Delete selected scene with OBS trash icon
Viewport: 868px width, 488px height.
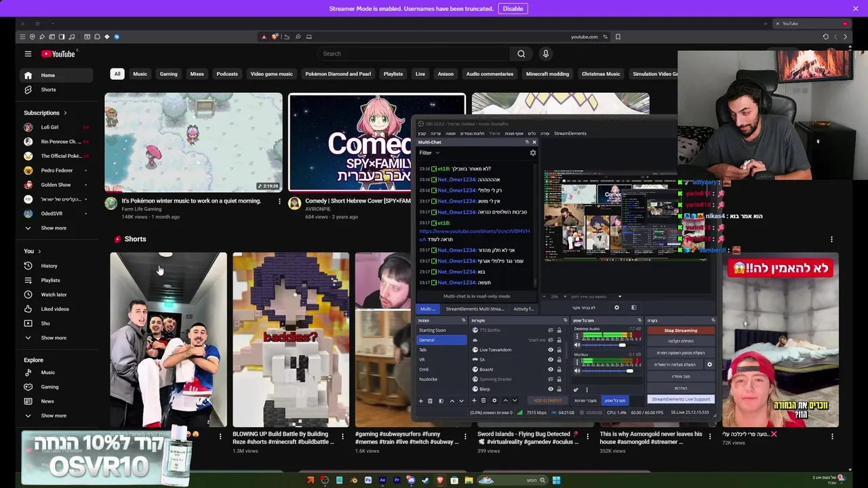pos(430,401)
